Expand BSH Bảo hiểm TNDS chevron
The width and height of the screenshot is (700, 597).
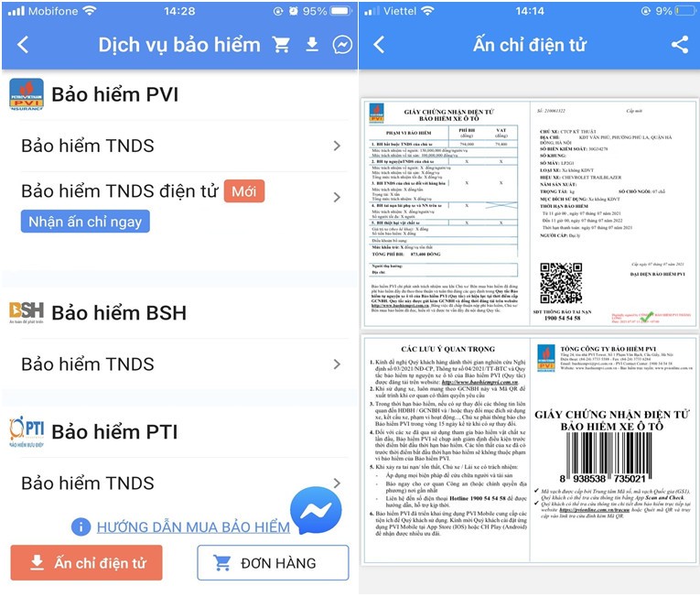point(337,364)
